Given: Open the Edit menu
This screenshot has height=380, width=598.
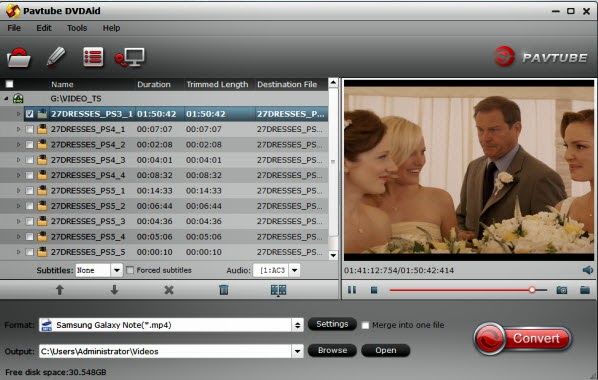Looking at the screenshot, I should click(44, 28).
